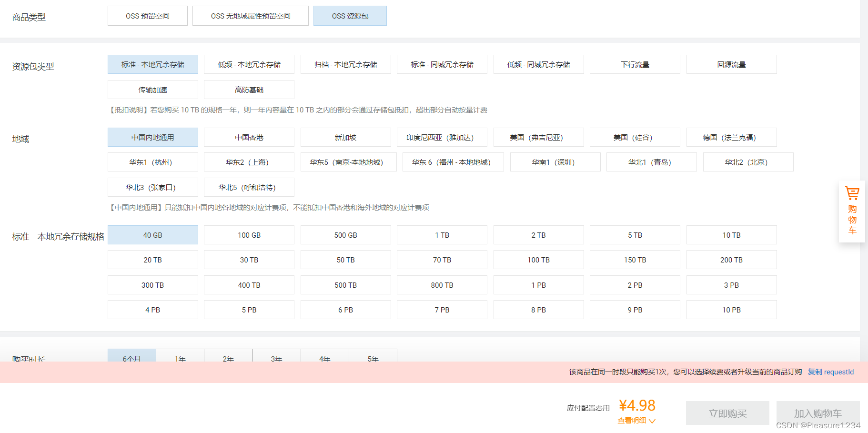
Task: Select the 50 TB storage size
Action: (x=346, y=260)
